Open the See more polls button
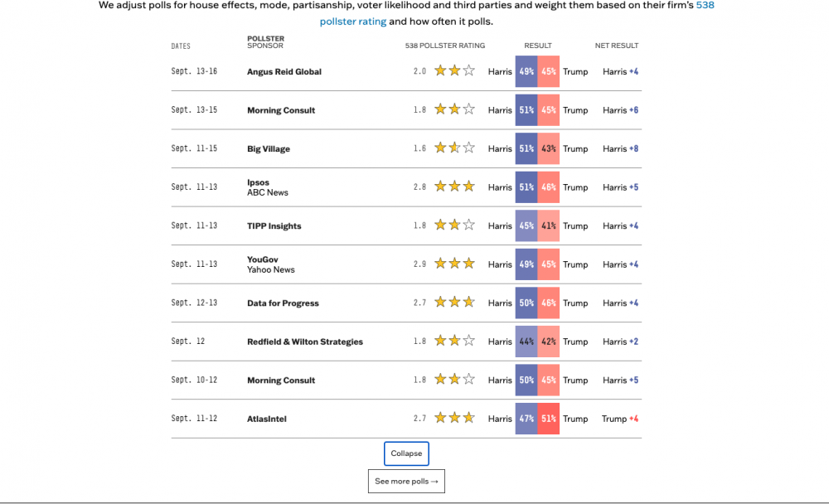 pos(406,482)
